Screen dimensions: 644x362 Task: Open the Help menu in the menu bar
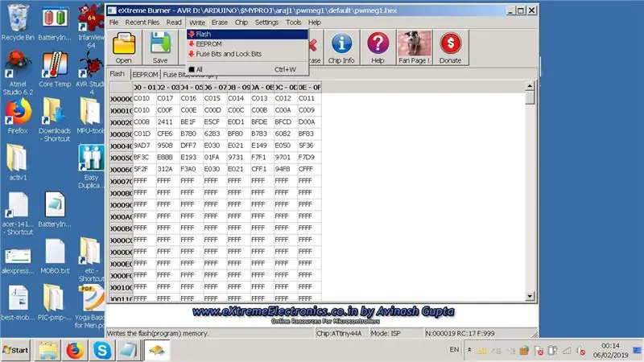pyautogui.click(x=315, y=23)
